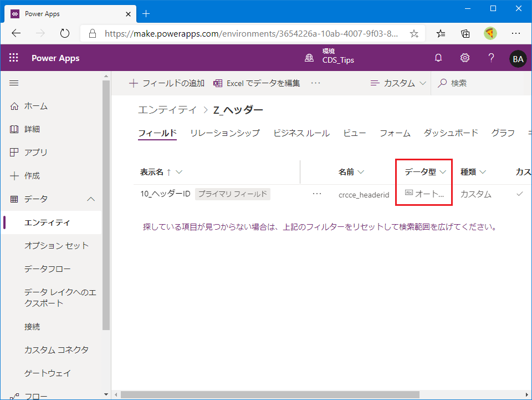Click Excel でデータを編集 button
This screenshot has height=400, width=532.
(257, 83)
